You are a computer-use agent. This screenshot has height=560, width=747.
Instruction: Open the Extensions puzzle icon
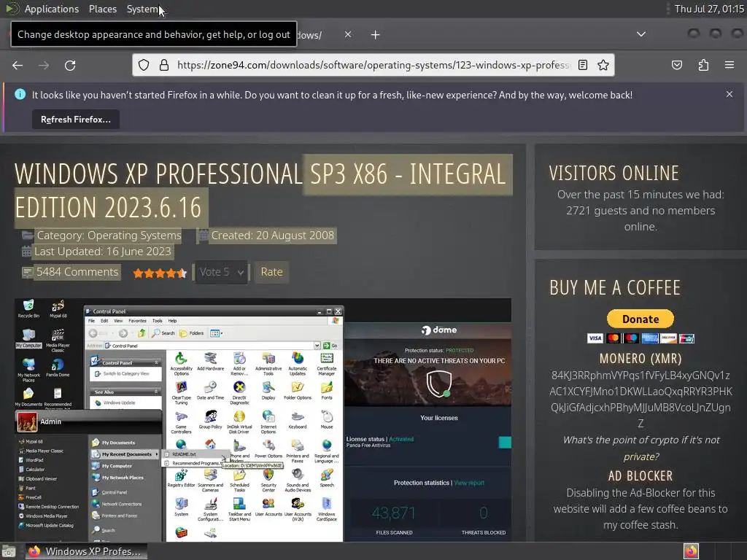coord(703,65)
